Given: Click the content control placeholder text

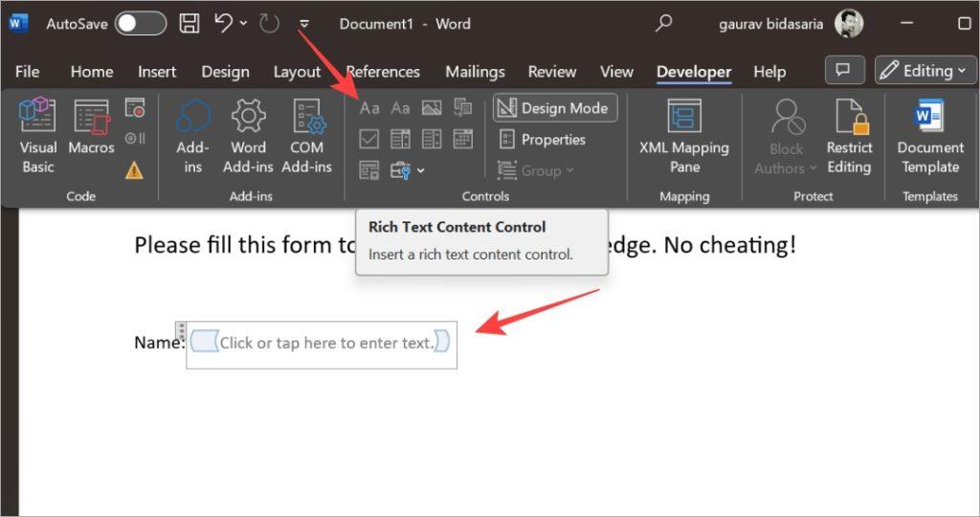Looking at the screenshot, I should point(326,343).
